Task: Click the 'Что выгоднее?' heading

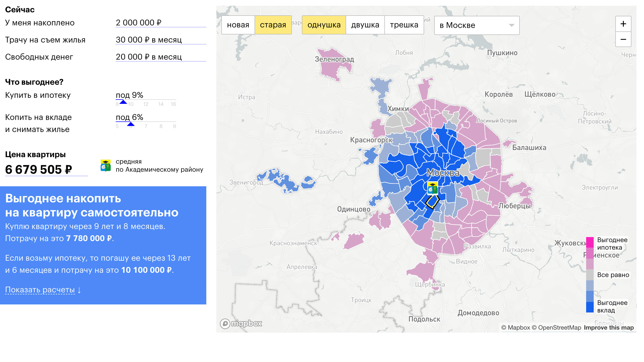Action: [34, 82]
